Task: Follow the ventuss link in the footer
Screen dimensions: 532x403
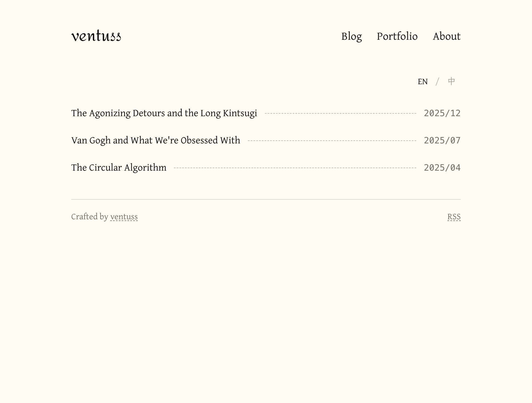Action: pos(124,217)
